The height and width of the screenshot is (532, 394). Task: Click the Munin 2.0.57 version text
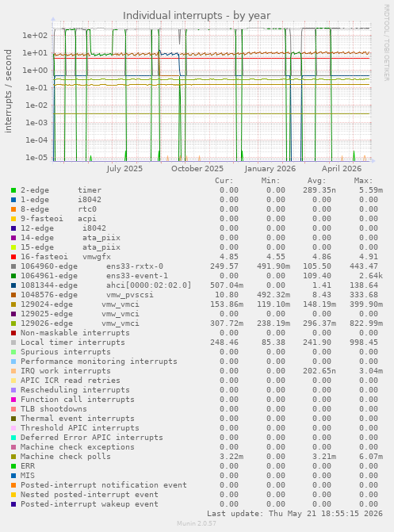click(x=197, y=524)
